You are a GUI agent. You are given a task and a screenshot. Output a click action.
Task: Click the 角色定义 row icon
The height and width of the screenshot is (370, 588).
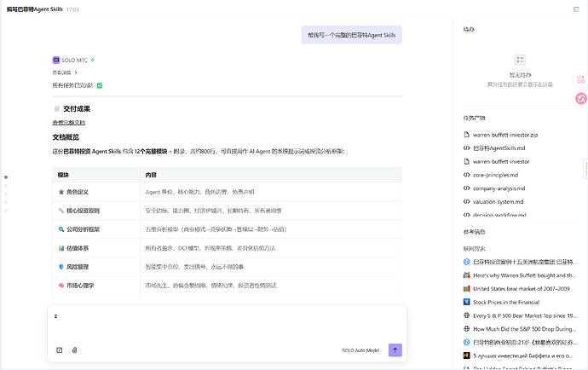coord(61,192)
